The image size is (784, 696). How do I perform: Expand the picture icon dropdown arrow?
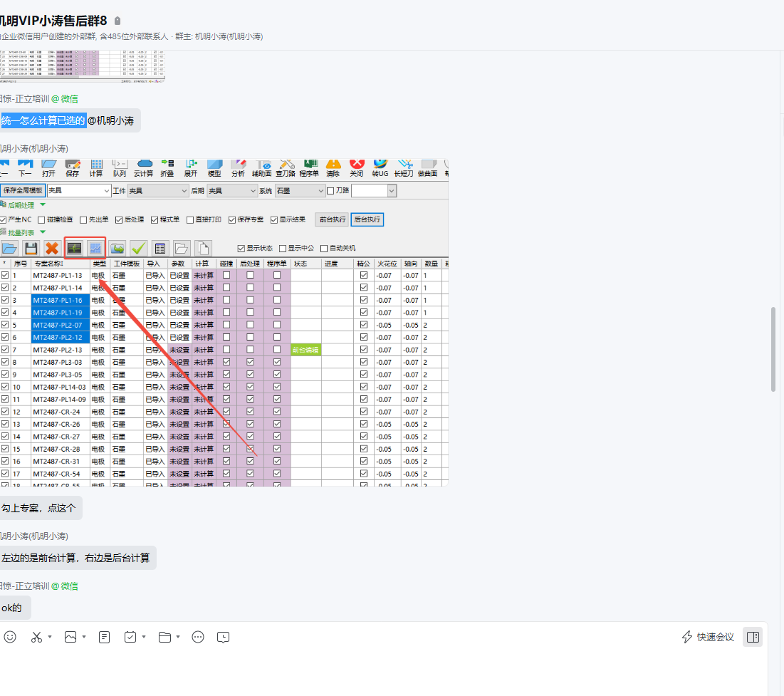[84, 637]
